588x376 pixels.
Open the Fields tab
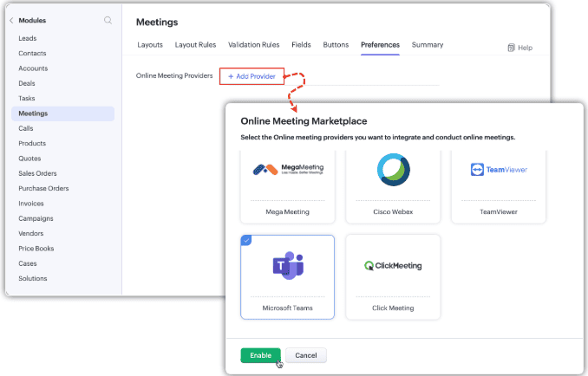301,45
